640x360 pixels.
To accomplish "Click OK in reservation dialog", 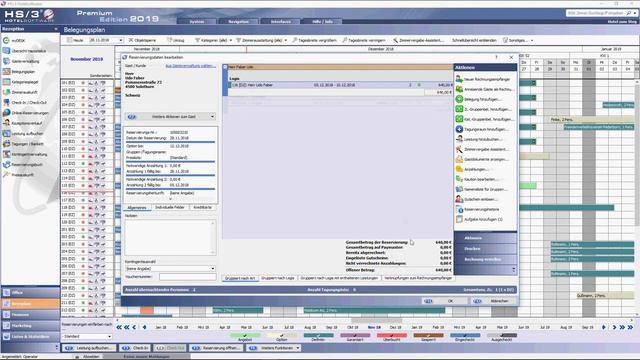I will click(x=444, y=301).
